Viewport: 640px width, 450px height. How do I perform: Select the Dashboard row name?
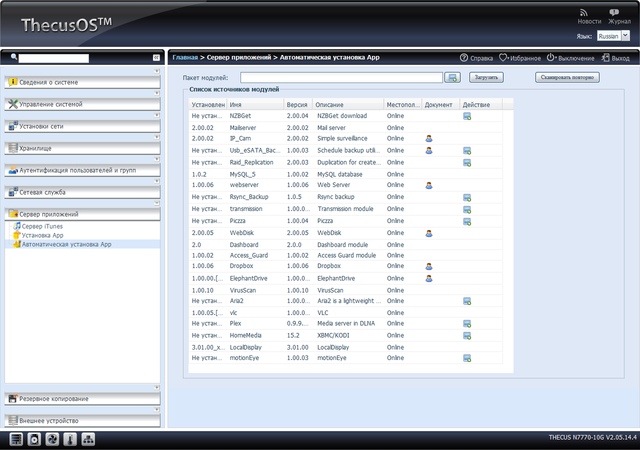click(x=244, y=245)
